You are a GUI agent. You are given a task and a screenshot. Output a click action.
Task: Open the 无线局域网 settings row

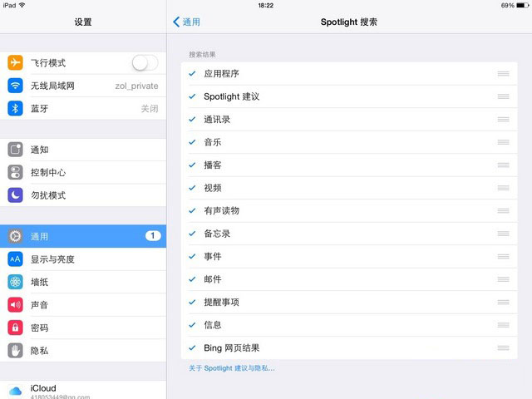pyautogui.click(x=83, y=86)
